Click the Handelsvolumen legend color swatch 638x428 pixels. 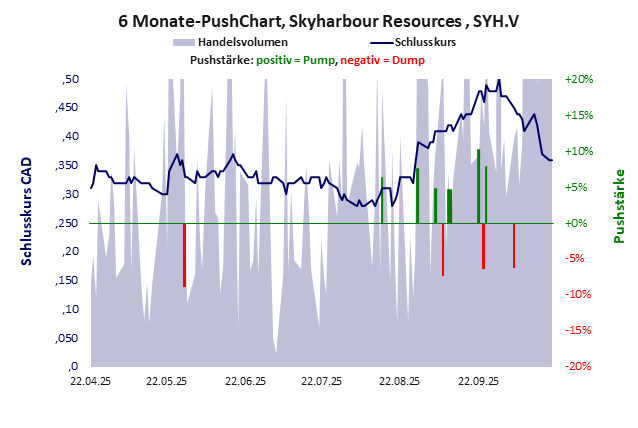pos(183,43)
